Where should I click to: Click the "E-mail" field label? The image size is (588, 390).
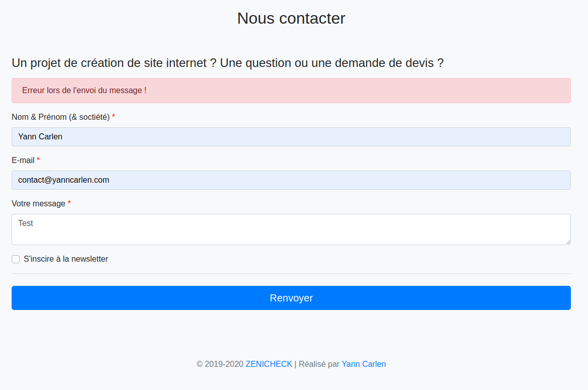click(23, 161)
